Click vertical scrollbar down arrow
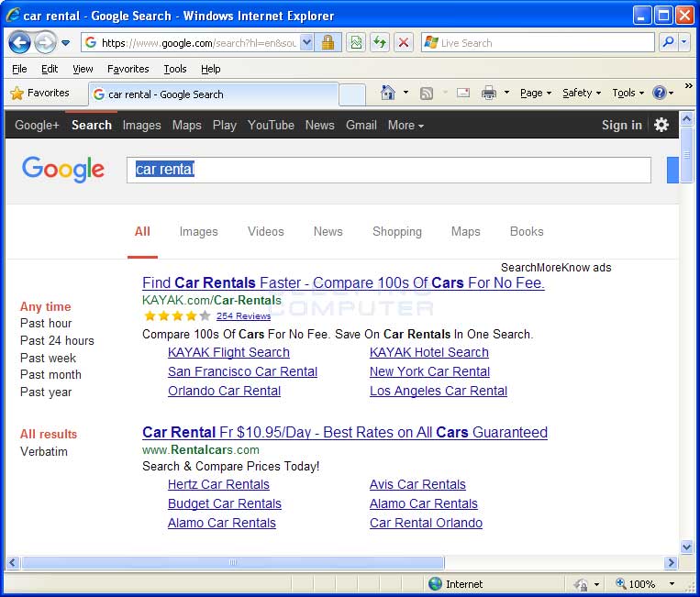The height and width of the screenshot is (597, 700). 686,547
